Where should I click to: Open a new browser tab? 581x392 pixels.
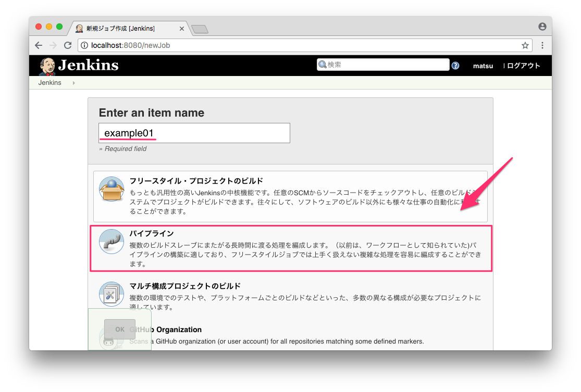point(200,29)
